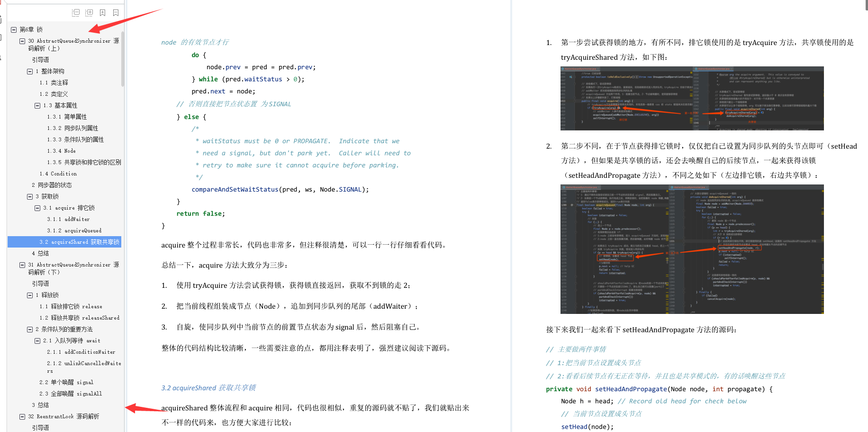Collapse the 第6章 锁 chapter node

tap(14, 29)
